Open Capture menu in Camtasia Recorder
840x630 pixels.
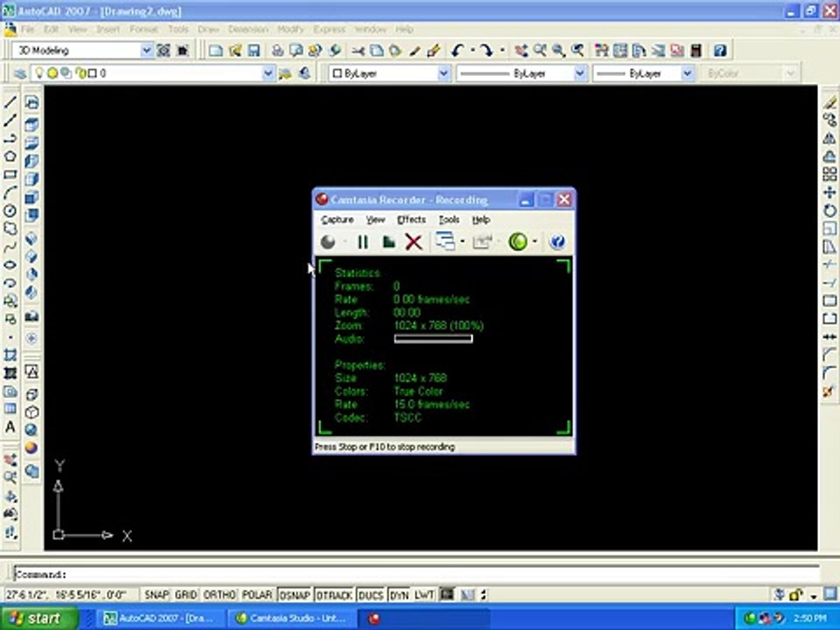tap(337, 220)
